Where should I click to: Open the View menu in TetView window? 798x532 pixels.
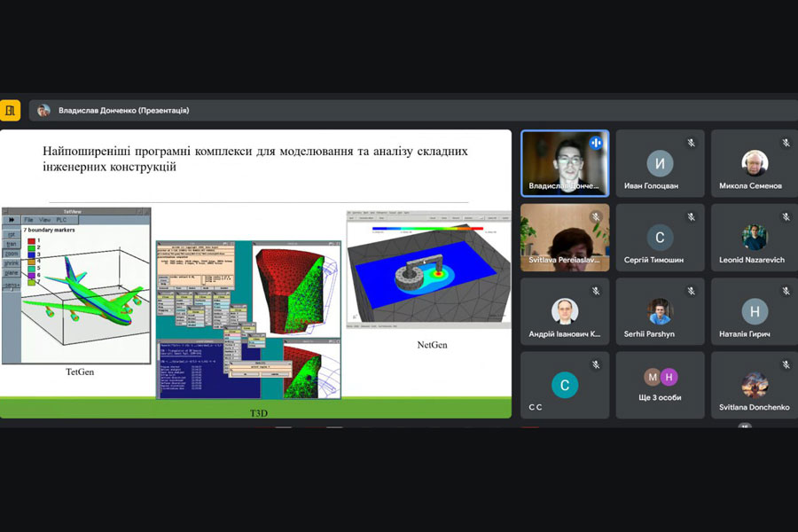pos(45,220)
